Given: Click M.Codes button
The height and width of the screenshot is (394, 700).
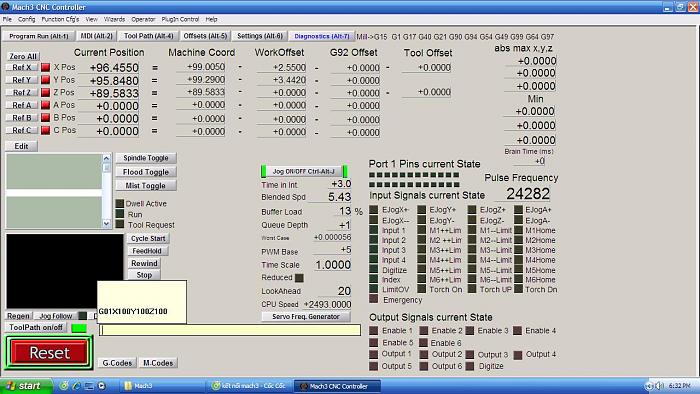Looking at the screenshot, I should pos(158,363).
